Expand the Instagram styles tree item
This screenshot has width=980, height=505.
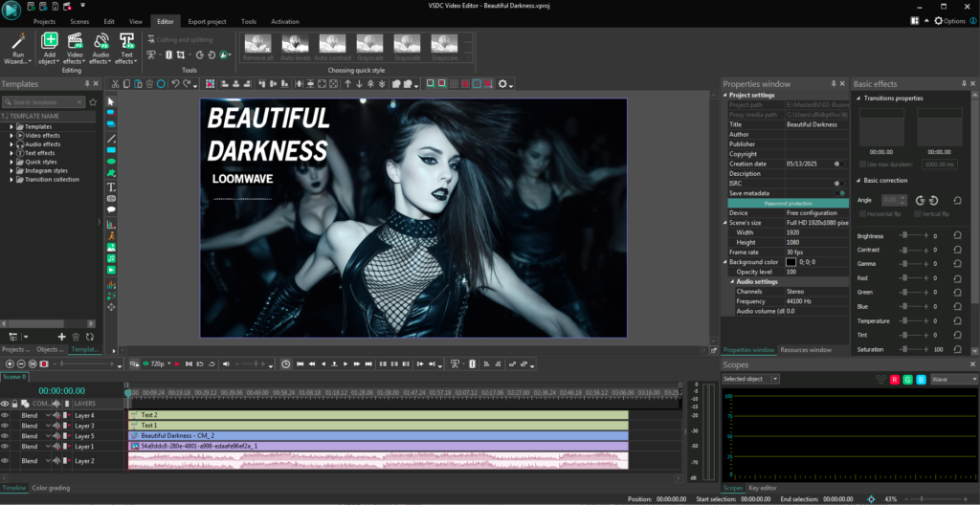(11, 170)
